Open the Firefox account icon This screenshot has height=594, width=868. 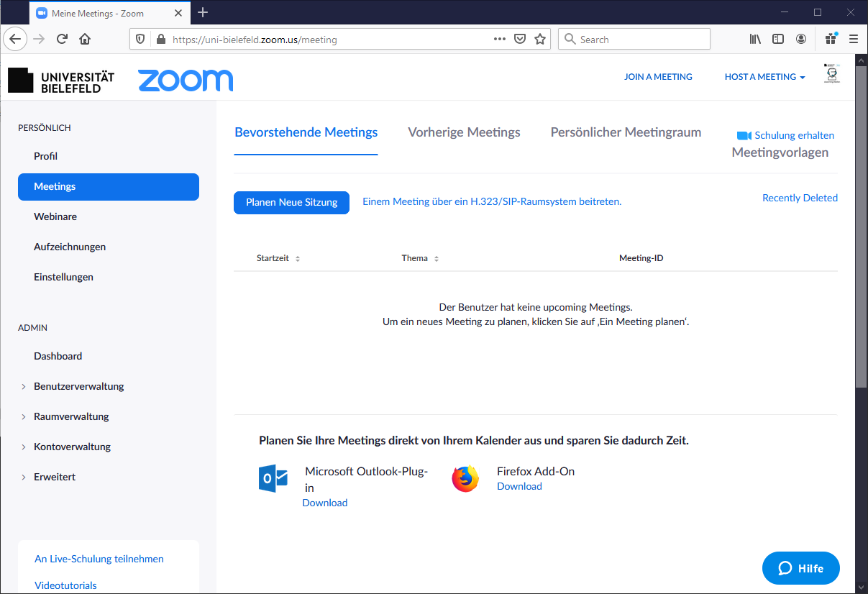(801, 40)
